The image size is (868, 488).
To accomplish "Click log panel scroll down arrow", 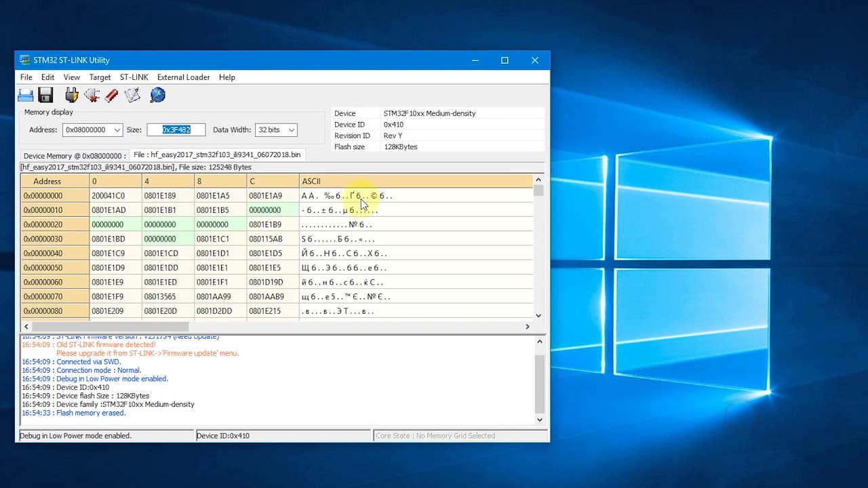I will coord(540,420).
